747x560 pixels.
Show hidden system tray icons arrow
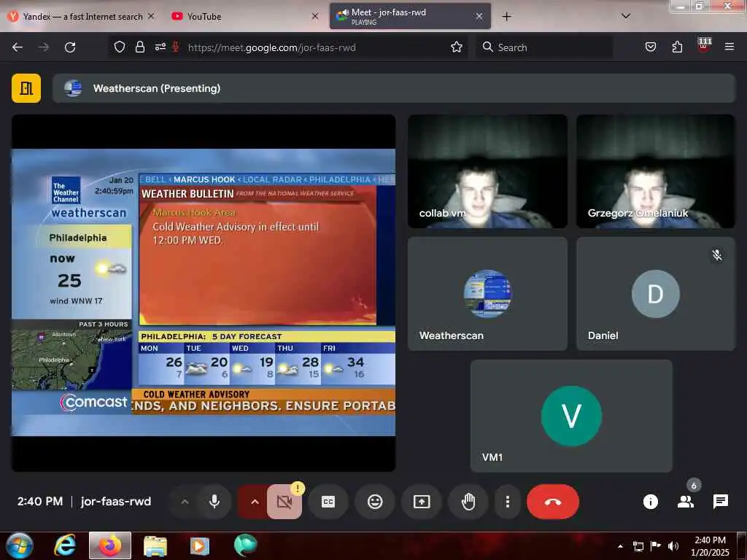pyautogui.click(x=620, y=546)
